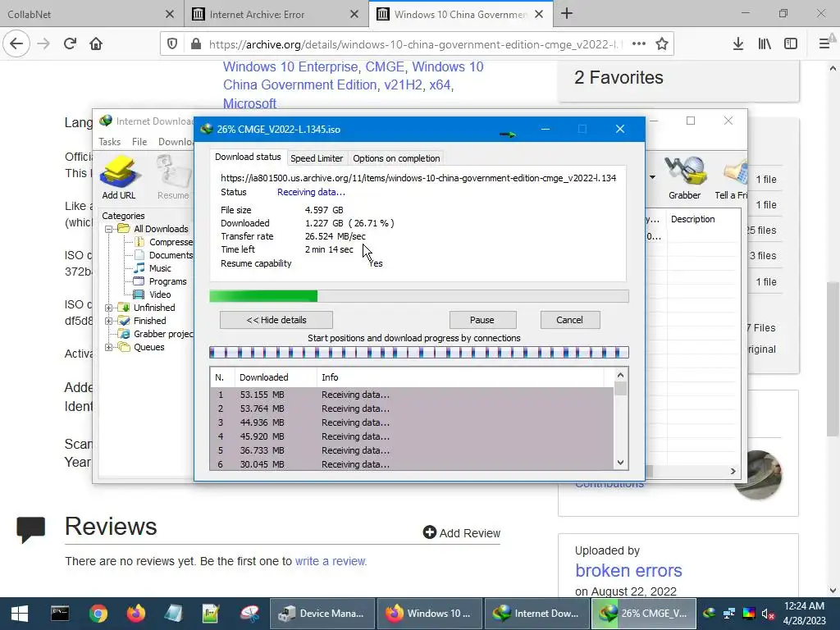
Task: Close the Internet Archive: Error tab
Action: [x=354, y=15]
